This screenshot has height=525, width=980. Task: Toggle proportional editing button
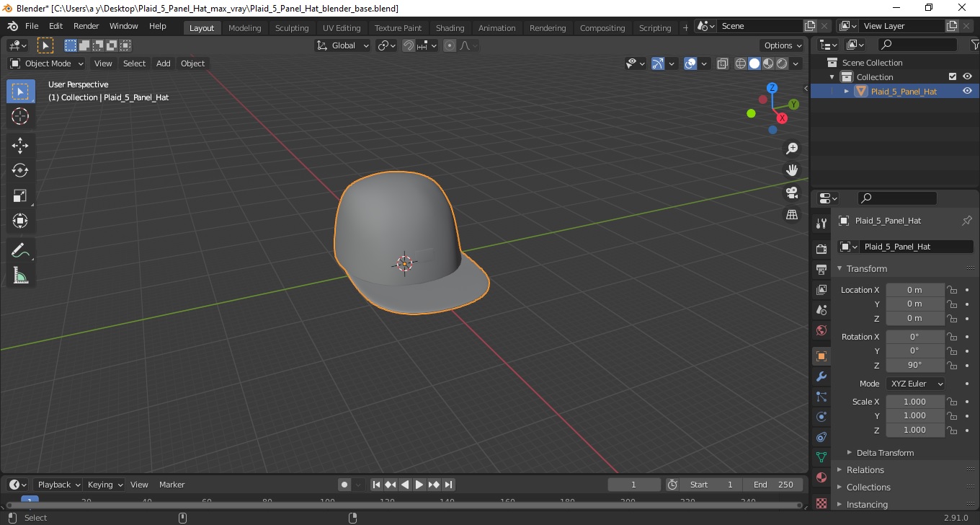450,45
